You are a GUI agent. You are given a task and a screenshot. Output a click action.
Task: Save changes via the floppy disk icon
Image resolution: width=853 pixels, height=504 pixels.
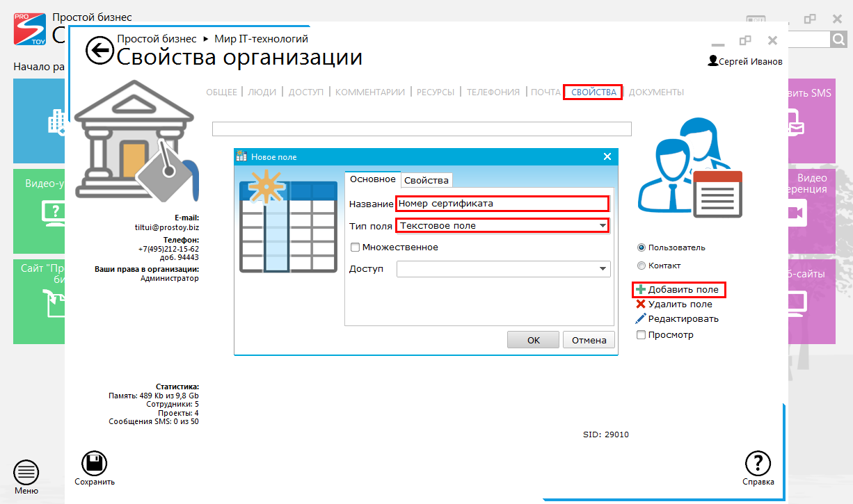tap(95, 463)
